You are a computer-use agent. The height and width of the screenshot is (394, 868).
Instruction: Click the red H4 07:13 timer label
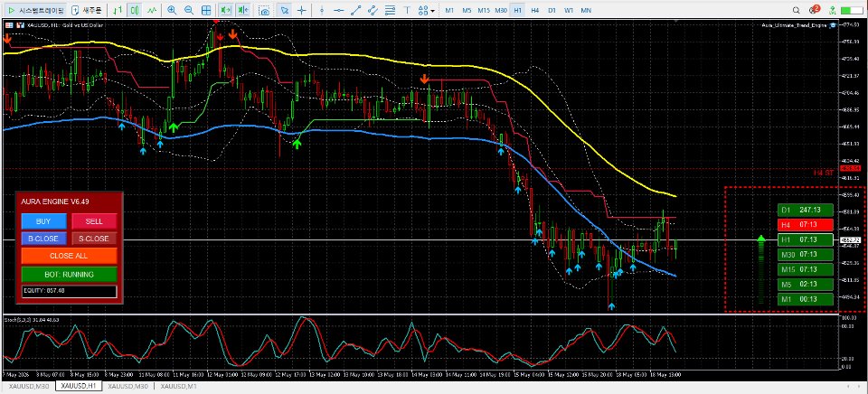tap(805, 225)
